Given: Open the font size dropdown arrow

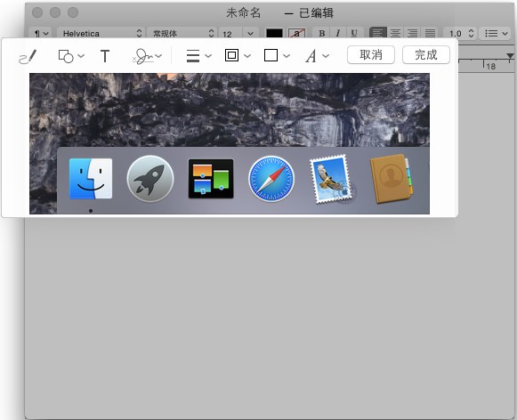Looking at the screenshot, I should [x=250, y=33].
